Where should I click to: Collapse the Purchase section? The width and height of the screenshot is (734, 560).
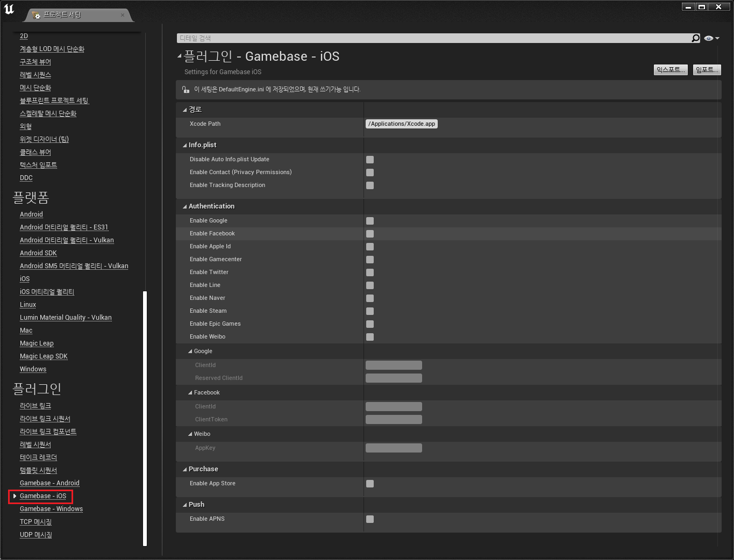184,470
